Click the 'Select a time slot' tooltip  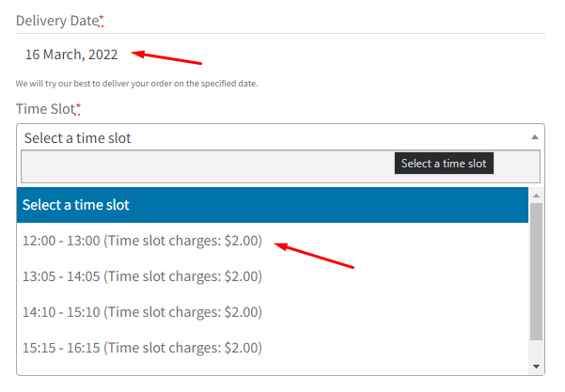pos(444,164)
